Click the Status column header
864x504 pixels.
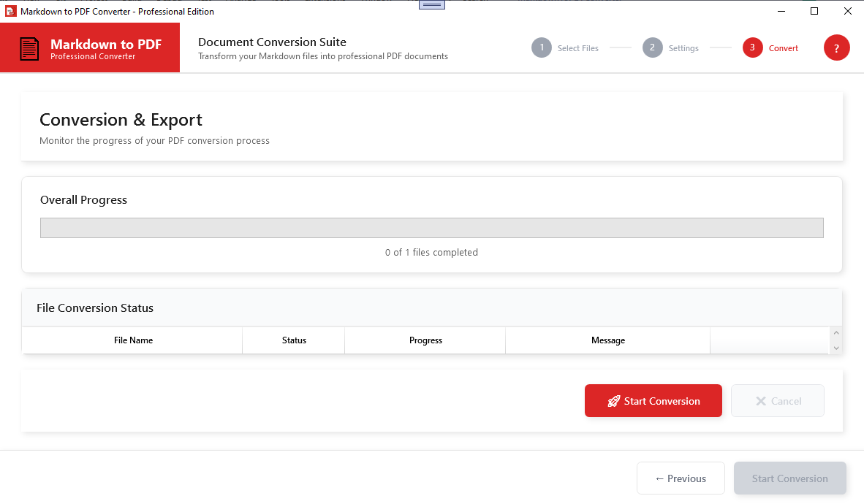click(294, 340)
